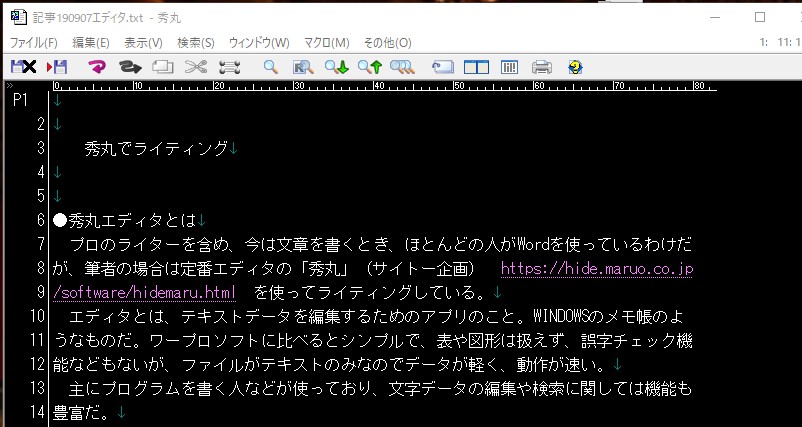802x427 pixels.
Task: Open the ウィンドウ(W) menu
Action: [x=259, y=42]
